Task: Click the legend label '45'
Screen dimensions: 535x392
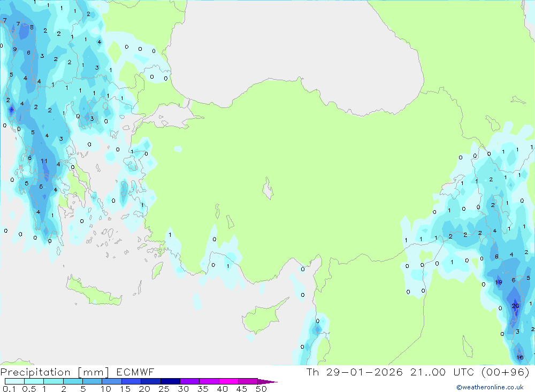Action: click(242, 389)
